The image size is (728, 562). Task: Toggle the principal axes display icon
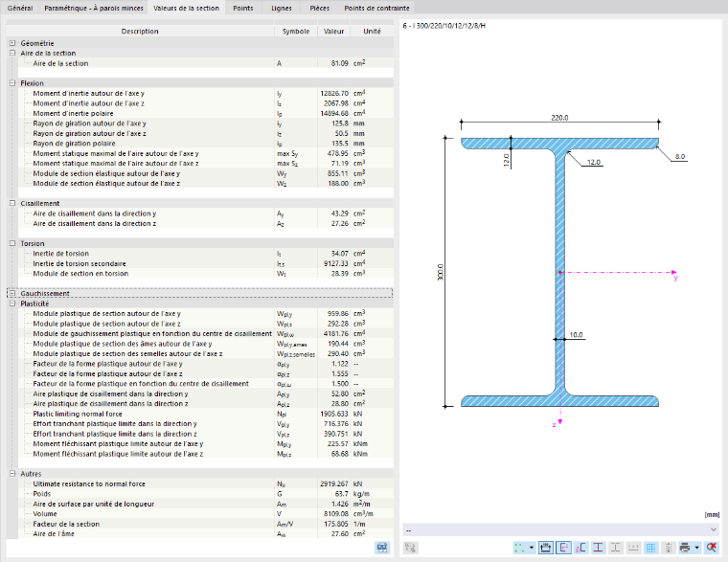coord(563,548)
